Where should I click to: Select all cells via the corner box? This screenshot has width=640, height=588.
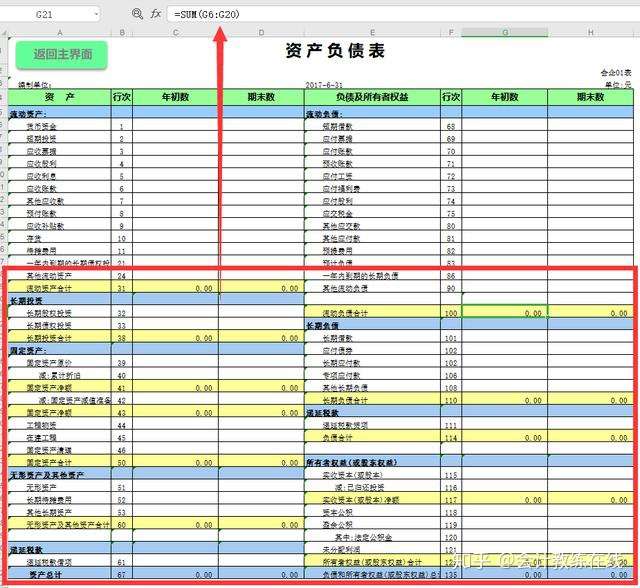pos(4,32)
